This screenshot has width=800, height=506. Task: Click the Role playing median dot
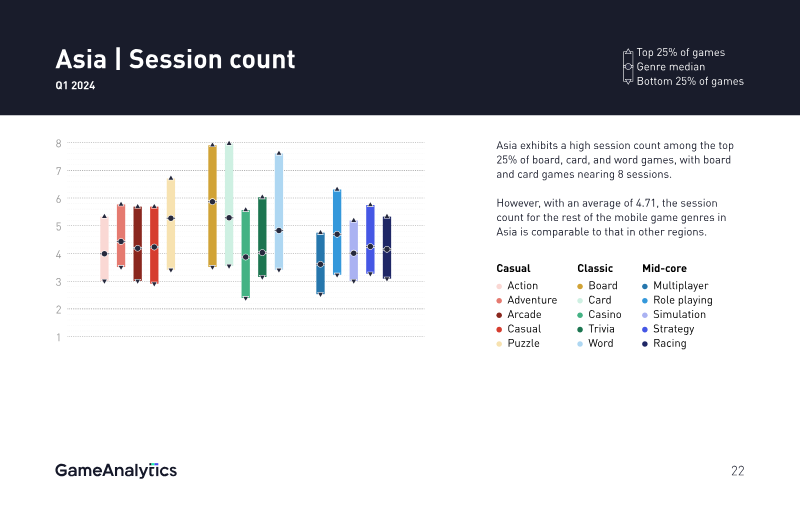pos(337,234)
